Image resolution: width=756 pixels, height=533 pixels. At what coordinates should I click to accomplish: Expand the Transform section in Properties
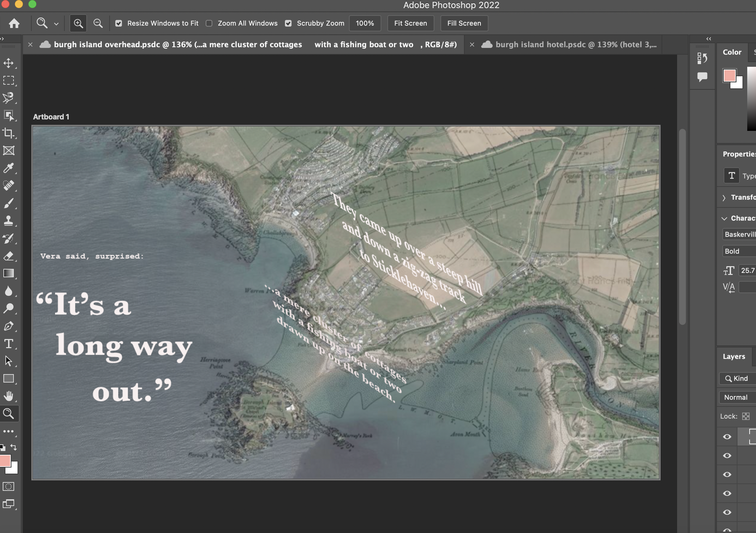pyautogui.click(x=724, y=198)
